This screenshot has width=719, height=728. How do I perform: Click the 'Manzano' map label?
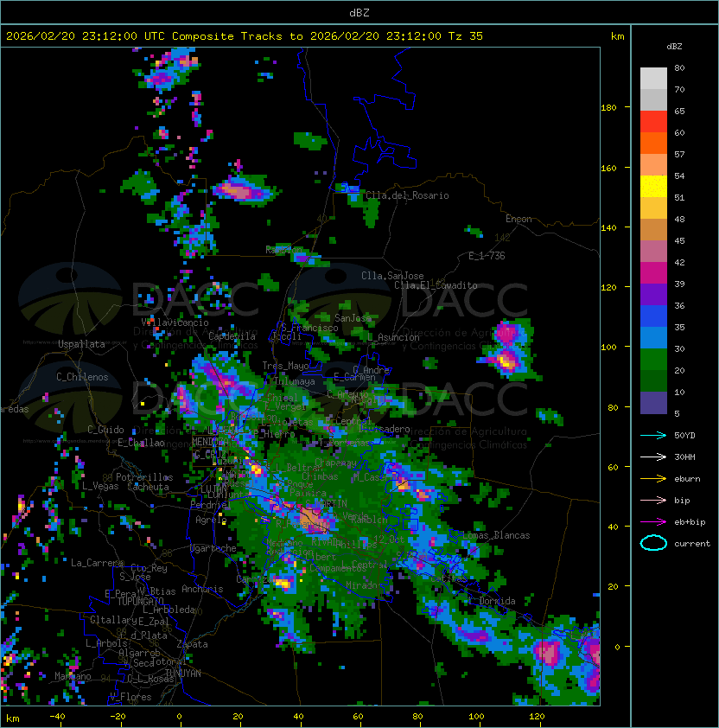coord(73,676)
